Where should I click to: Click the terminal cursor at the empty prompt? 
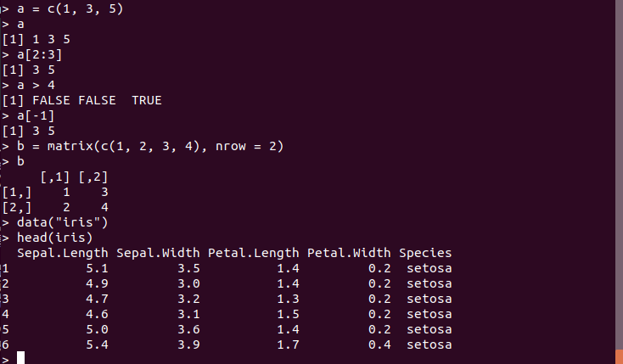pos(21,358)
